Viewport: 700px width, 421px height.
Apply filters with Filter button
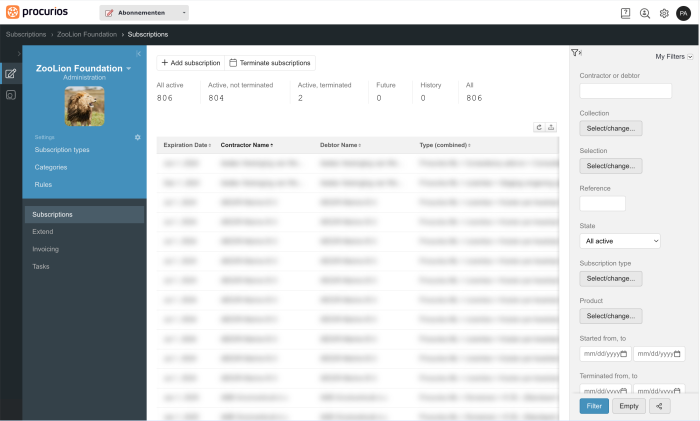point(594,406)
